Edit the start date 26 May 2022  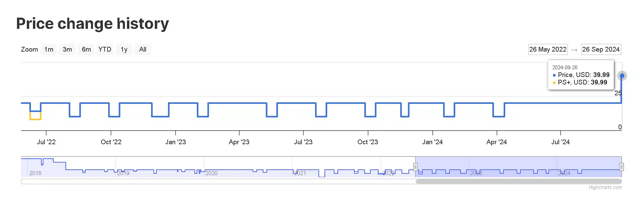(x=548, y=49)
